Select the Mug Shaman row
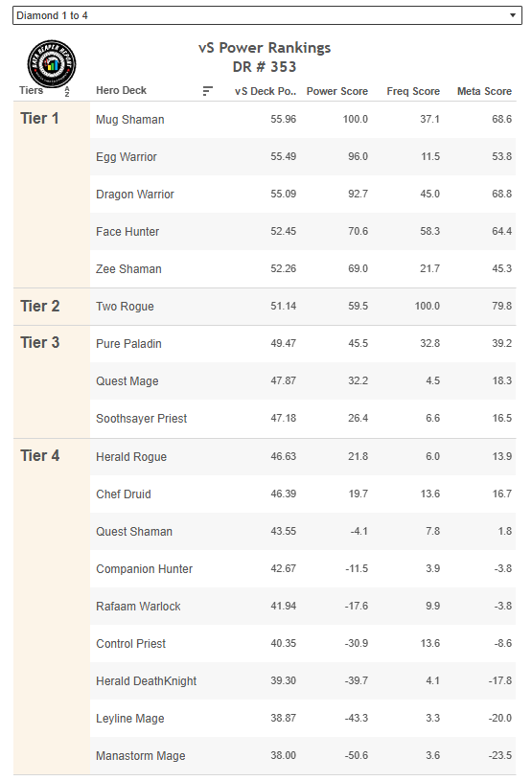The width and height of the screenshot is (532, 781). coord(303,120)
